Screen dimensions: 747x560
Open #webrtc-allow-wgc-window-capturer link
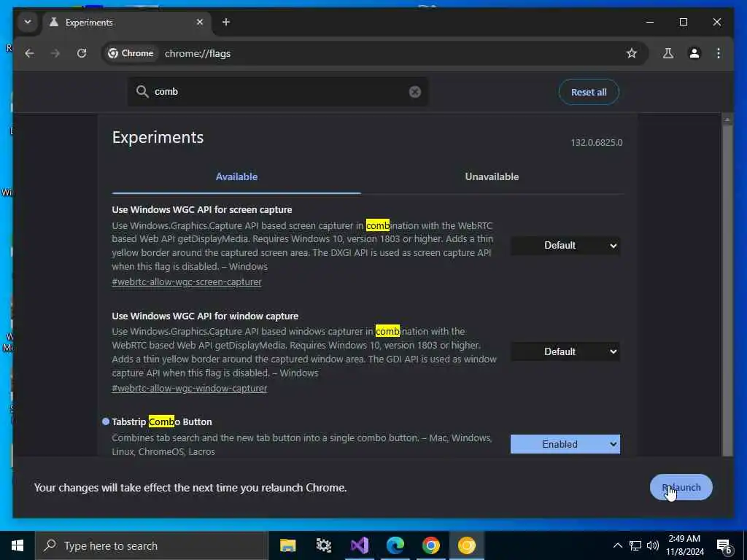pos(190,388)
